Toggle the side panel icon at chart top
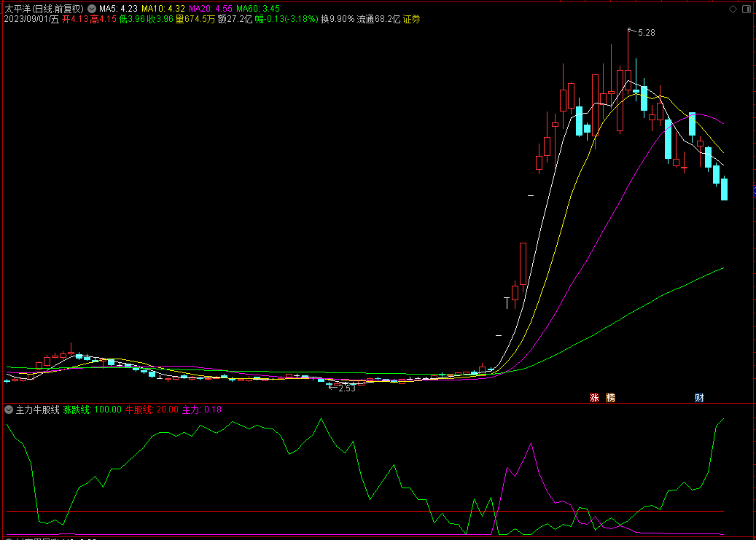Image resolution: width=756 pixels, height=540 pixels. [745, 9]
